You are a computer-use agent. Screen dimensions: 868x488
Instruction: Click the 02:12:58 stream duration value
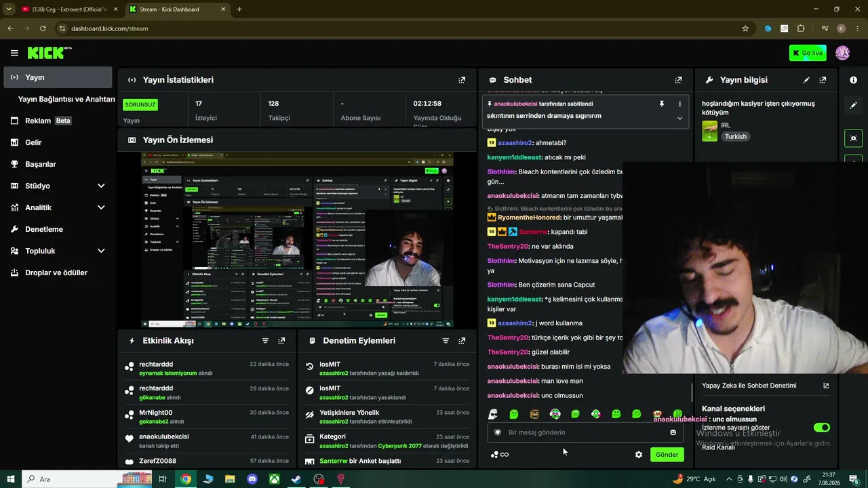pos(427,104)
